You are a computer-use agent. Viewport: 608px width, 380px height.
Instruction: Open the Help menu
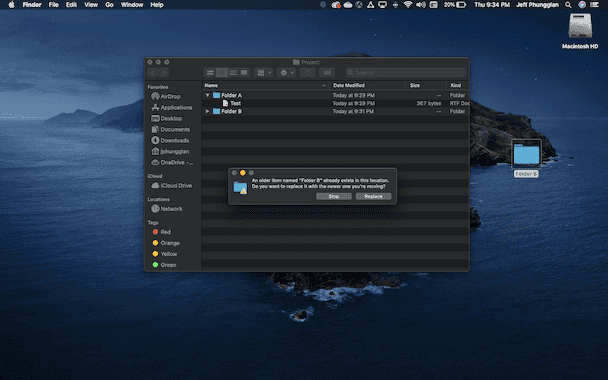click(157, 5)
